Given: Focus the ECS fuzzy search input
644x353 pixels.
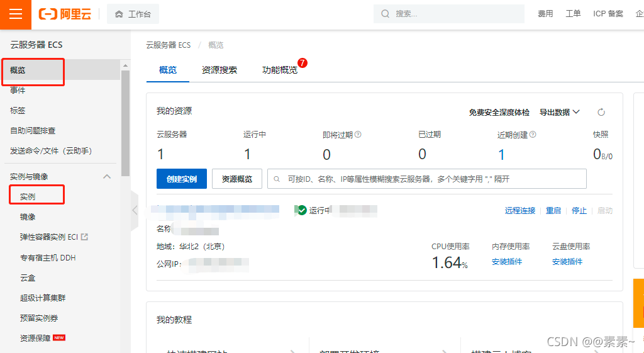Looking at the screenshot, I should coord(427,179).
